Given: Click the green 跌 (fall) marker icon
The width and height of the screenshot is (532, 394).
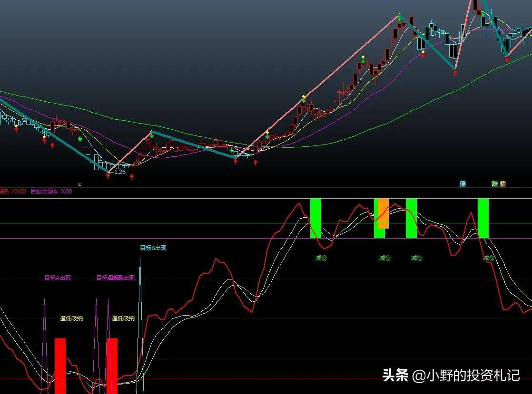Looking at the screenshot, I should (x=495, y=183).
